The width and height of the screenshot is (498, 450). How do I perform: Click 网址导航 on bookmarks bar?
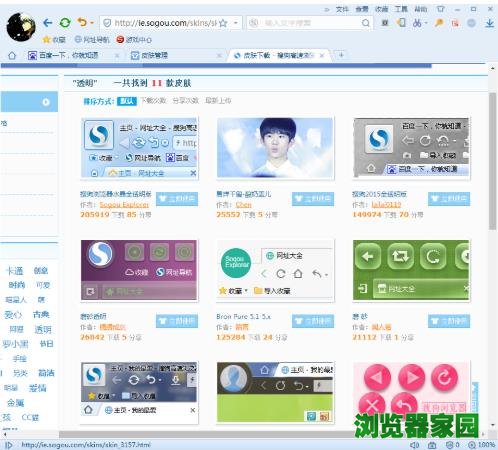click(92, 40)
